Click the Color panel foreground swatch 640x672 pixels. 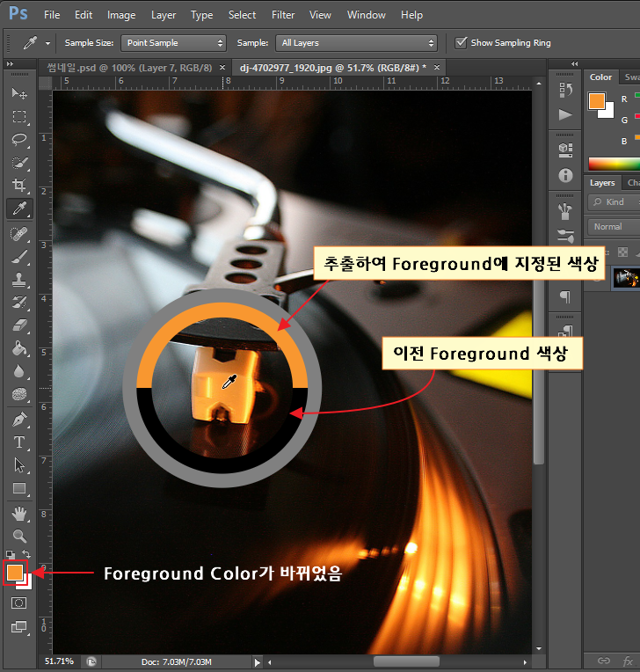596,101
